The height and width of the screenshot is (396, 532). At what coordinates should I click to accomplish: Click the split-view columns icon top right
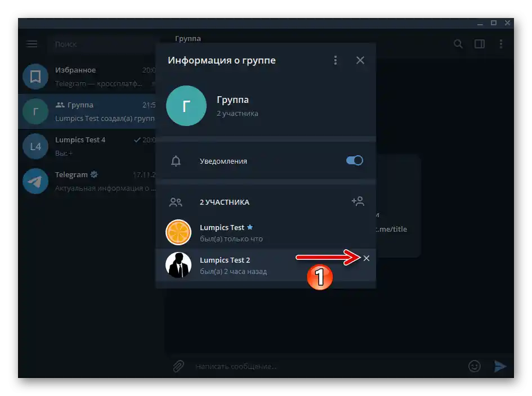(479, 43)
